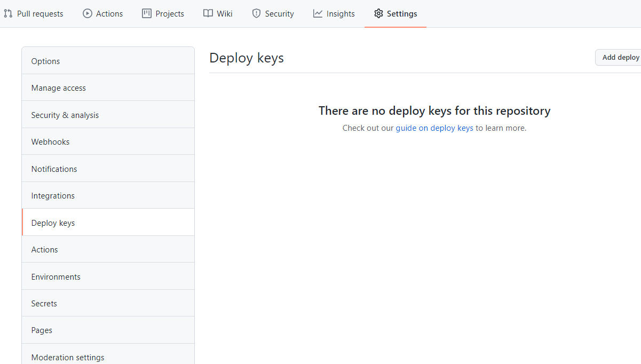Viewport: 641px width, 364px height.
Task: Go to Manage access settings
Action: pyautogui.click(x=58, y=88)
